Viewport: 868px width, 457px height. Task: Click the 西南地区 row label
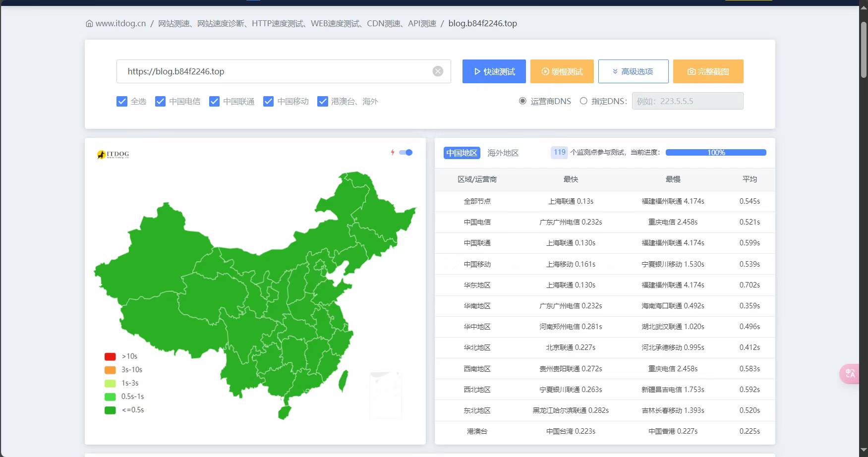[x=477, y=369]
